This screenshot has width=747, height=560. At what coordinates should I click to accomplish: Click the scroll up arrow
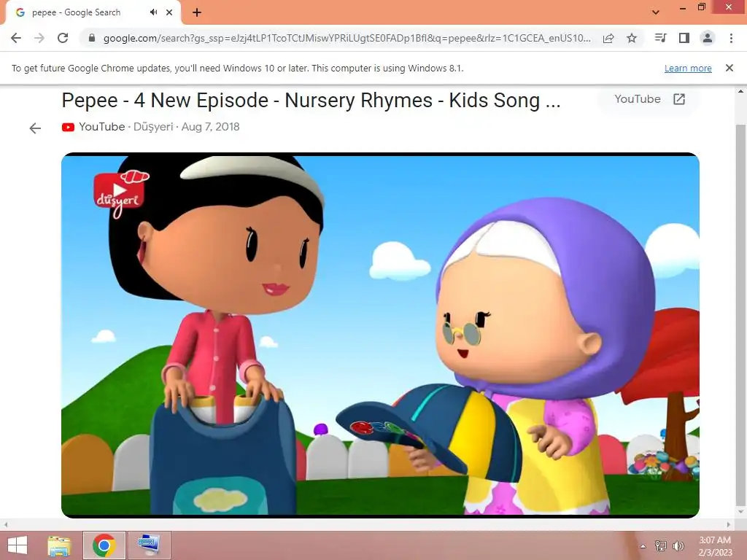740,91
